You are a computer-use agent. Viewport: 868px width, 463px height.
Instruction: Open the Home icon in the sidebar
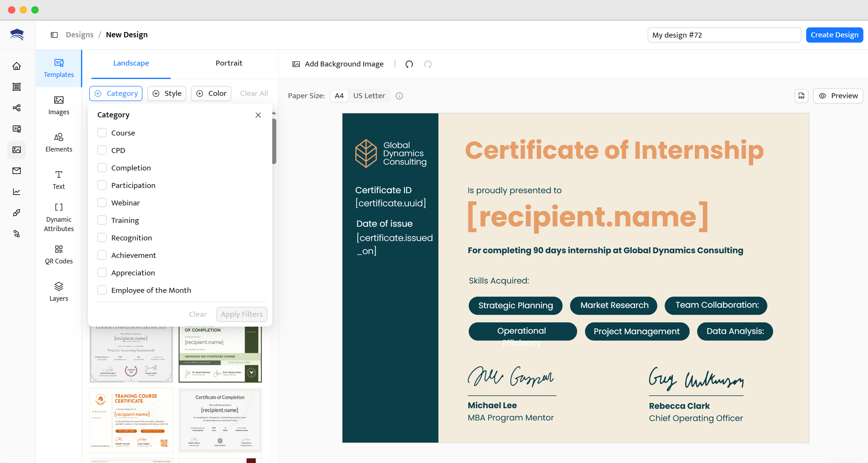[17, 66]
